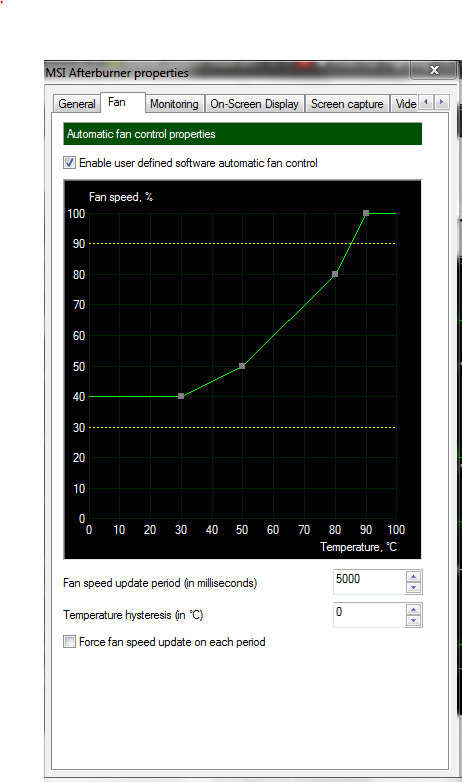
Task: Click the 30% yellow dotted limit line
Action: [242, 427]
